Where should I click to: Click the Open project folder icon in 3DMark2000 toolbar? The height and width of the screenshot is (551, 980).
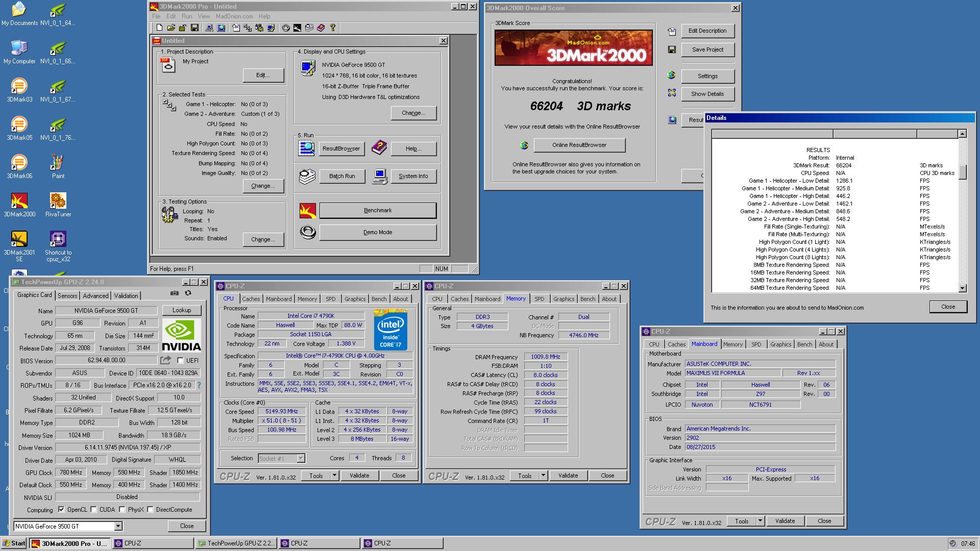point(171,28)
